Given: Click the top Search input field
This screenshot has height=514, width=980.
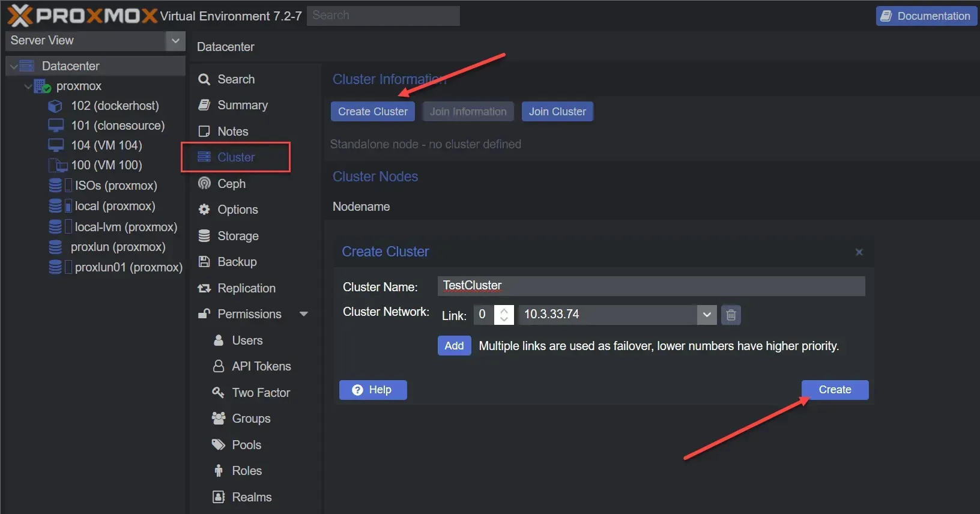Looking at the screenshot, I should pyautogui.click(x=384, y=16).
